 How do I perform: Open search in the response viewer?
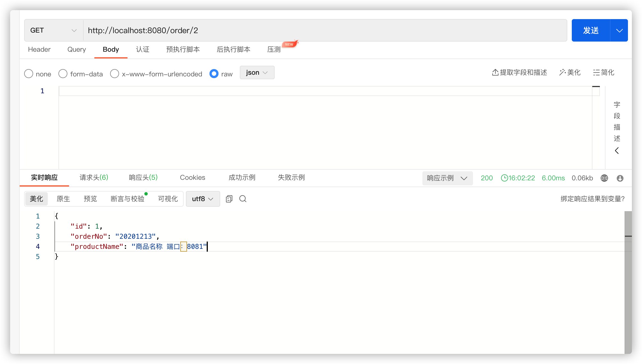click(x=243, y=199)
